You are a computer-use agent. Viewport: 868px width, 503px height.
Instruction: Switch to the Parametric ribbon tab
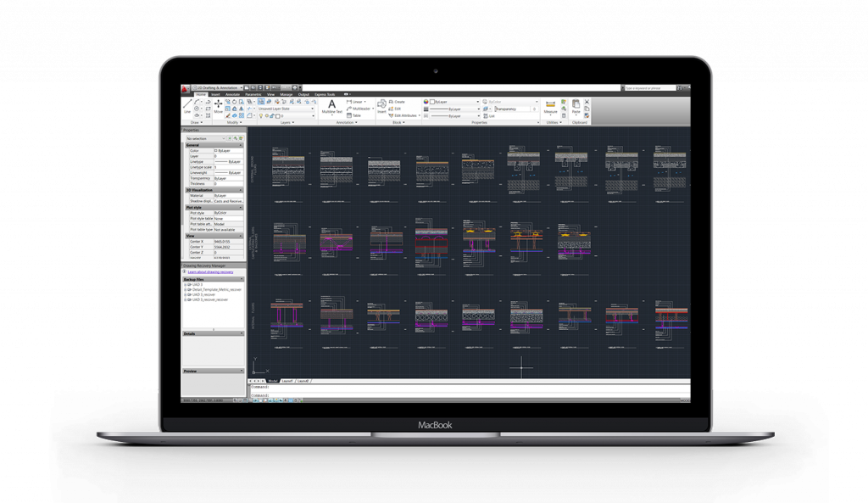[253, 95]
